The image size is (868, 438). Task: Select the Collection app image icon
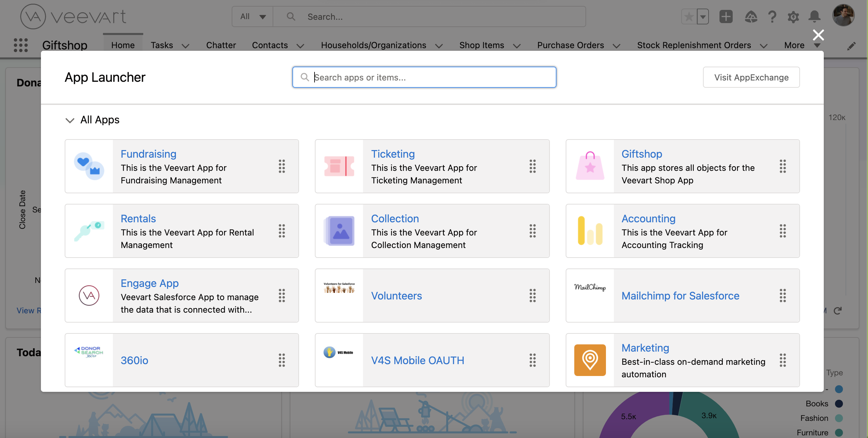pos(339,231)
